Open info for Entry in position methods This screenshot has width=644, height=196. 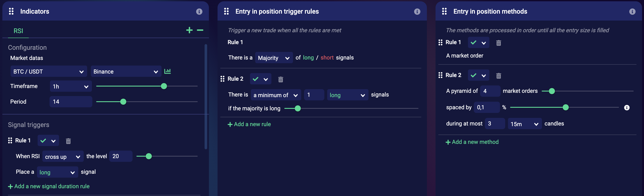tap(632, 11)
